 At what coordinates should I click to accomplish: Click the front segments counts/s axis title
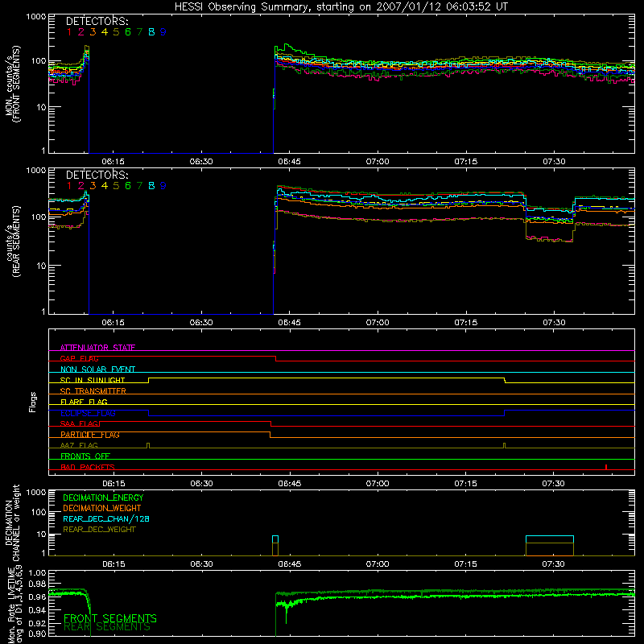(12, 84)
